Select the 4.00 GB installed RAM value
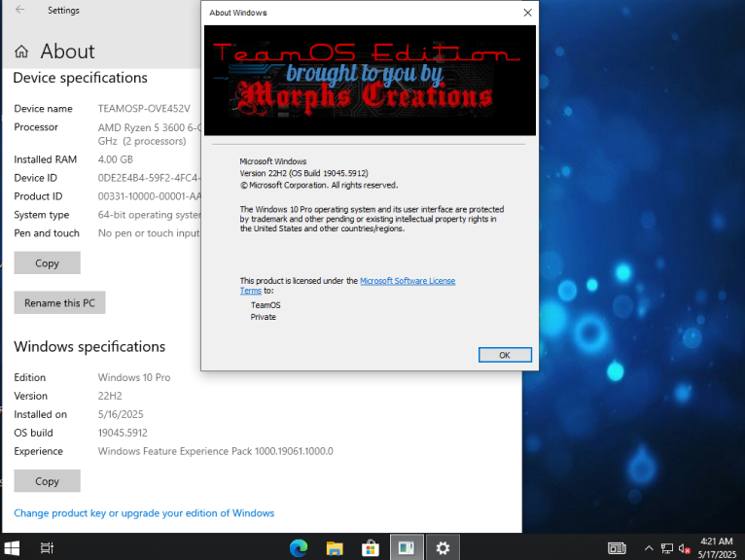The height and width of the screenshot is (560, 745). tap(116, 159)
